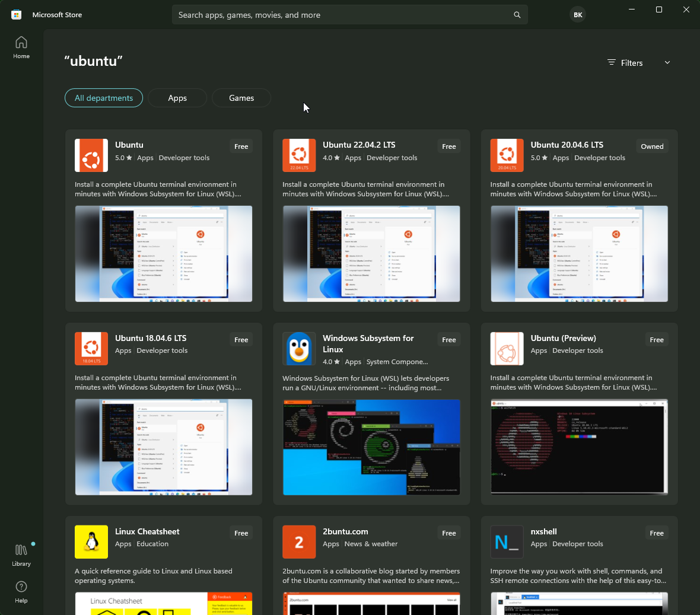Open the BK user profile avatar
700x615 pixels.
(578, 15)
